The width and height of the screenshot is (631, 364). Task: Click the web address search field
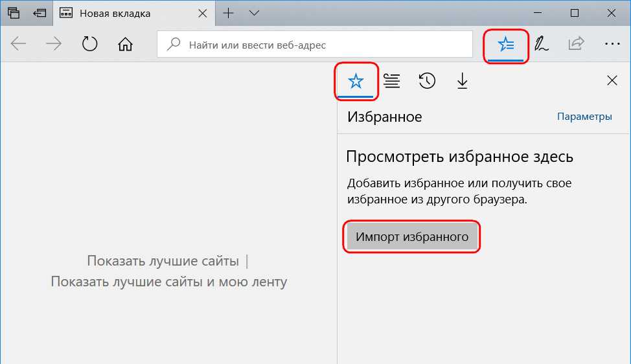click(x=324, y=45)
